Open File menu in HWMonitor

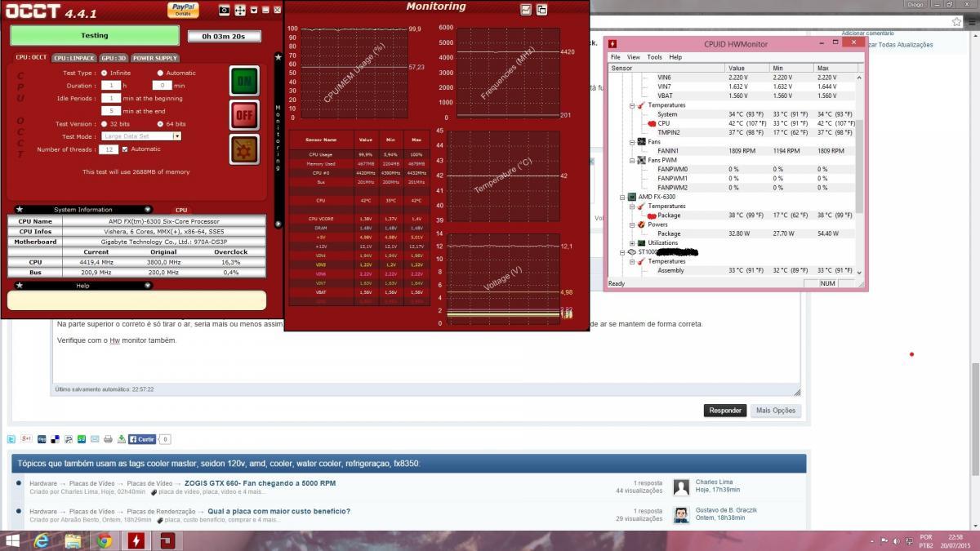click(617, 57)
